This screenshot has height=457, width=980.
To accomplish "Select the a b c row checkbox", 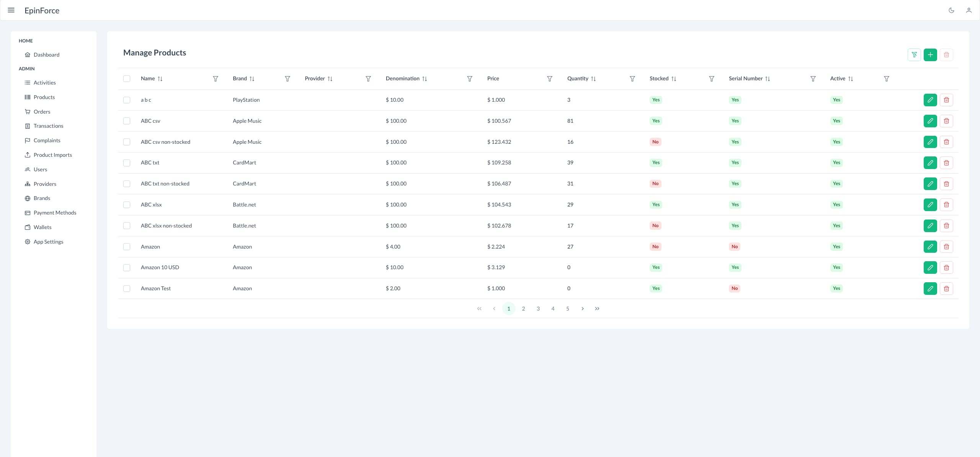I will tap(127, 100).
